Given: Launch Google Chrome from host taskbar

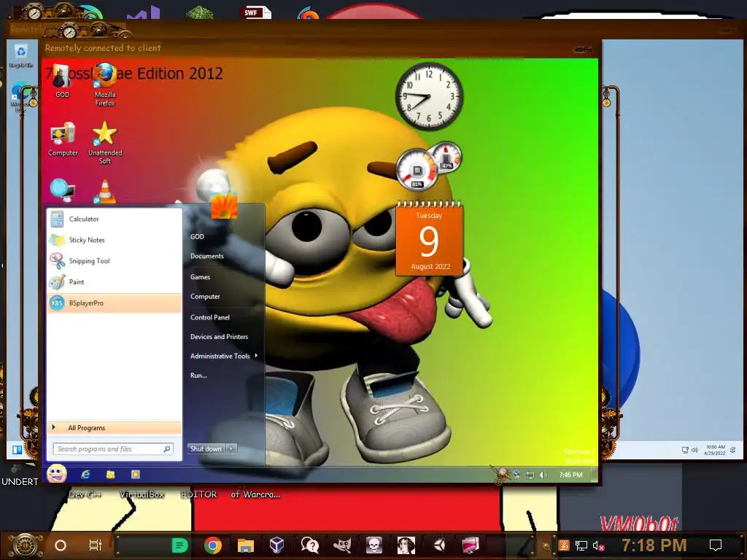Looking at the screenshot, I should [x=213, y=545].
